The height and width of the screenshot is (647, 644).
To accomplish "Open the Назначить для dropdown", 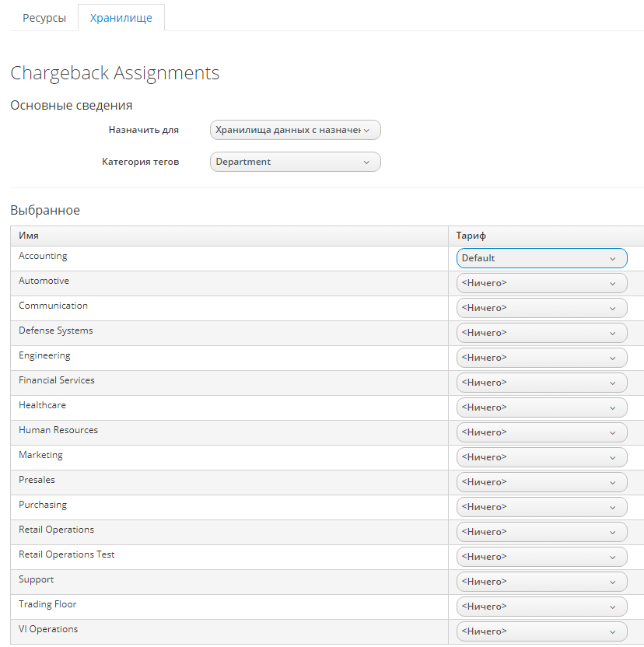I will pyautogui.click(x=295, y=130).
